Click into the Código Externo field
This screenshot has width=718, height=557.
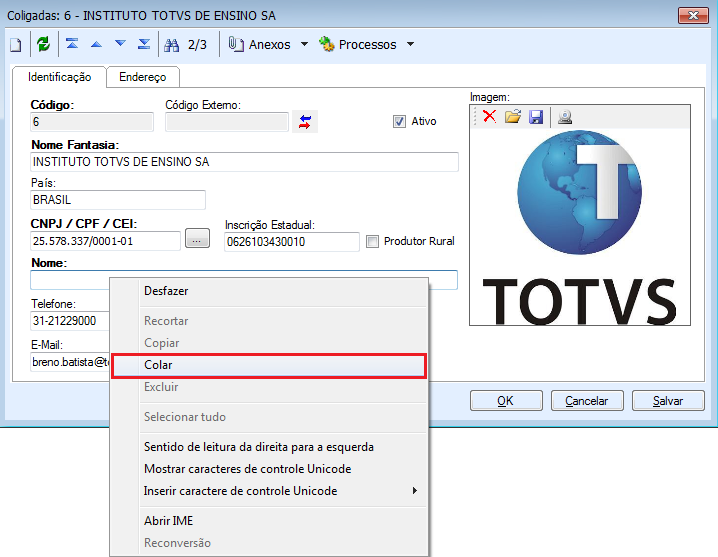(x=227, y=122)
